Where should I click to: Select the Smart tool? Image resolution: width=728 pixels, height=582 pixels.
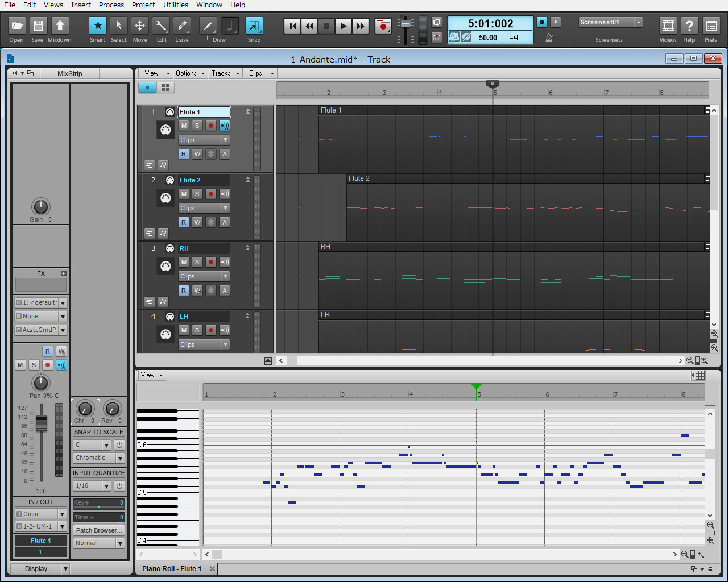click(x=97, y=26)
